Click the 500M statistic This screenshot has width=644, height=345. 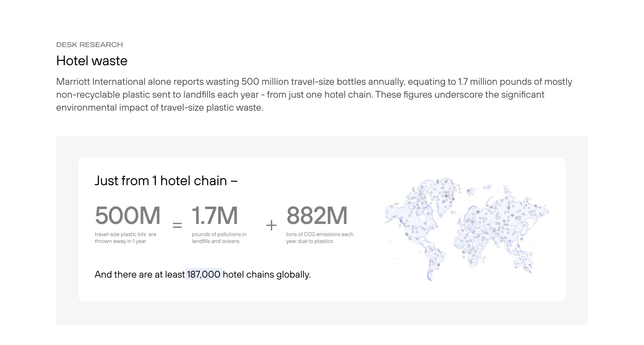[x=128, y=216]
